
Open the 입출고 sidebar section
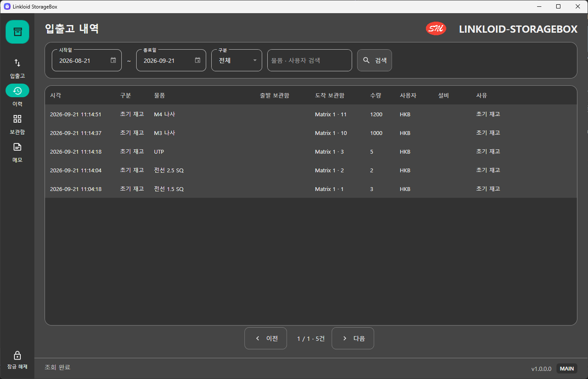click(17, 68)
